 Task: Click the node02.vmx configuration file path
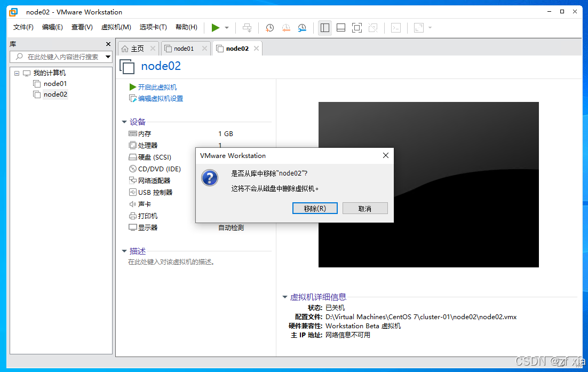421,317
